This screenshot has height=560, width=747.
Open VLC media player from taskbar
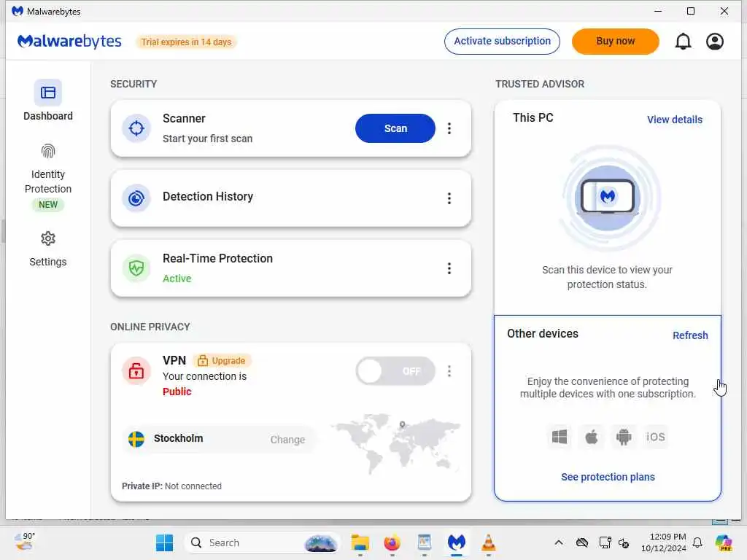tap(488, 542)
